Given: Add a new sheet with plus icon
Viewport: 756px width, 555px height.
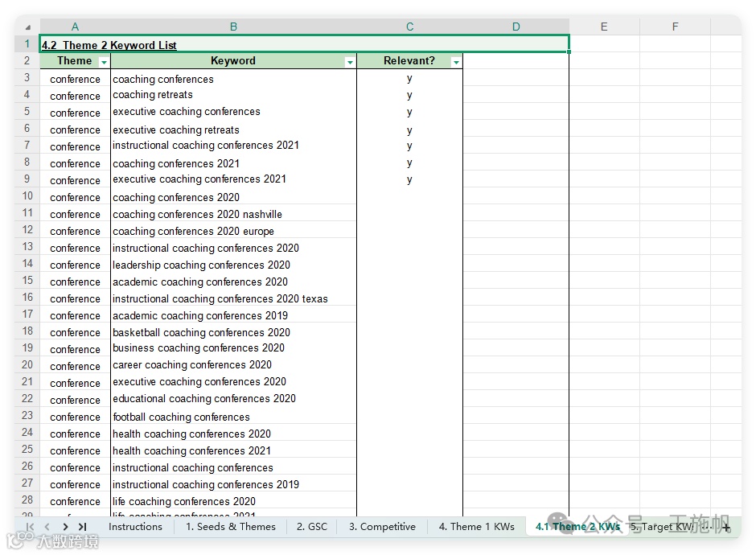Looking at the screenshot, I should (726, 528).
